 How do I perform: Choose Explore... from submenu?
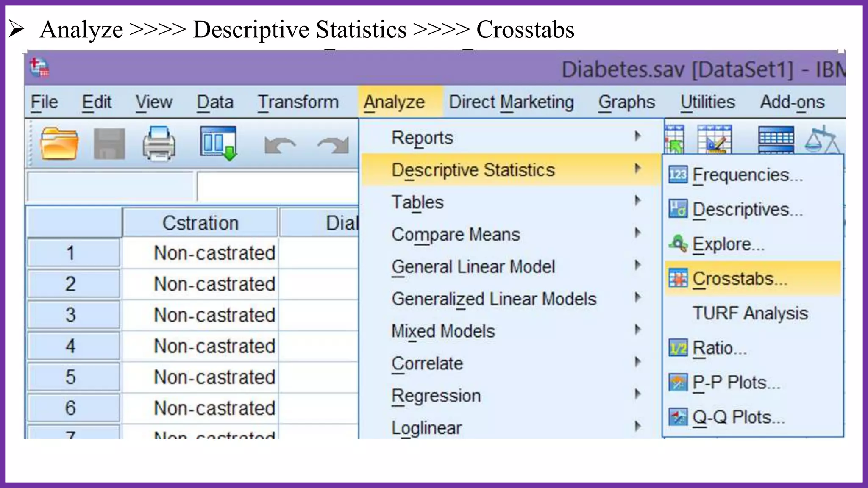[753, 244]
